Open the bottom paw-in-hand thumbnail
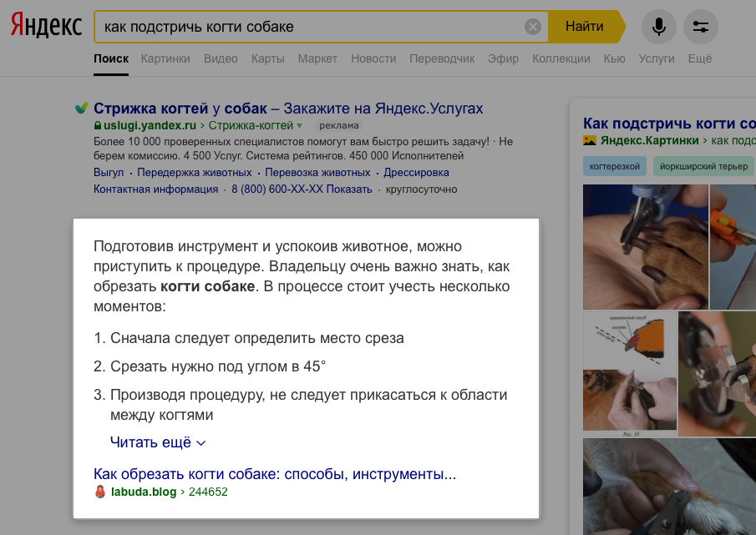Screen dimensions: 756x535 click(669, 487)
